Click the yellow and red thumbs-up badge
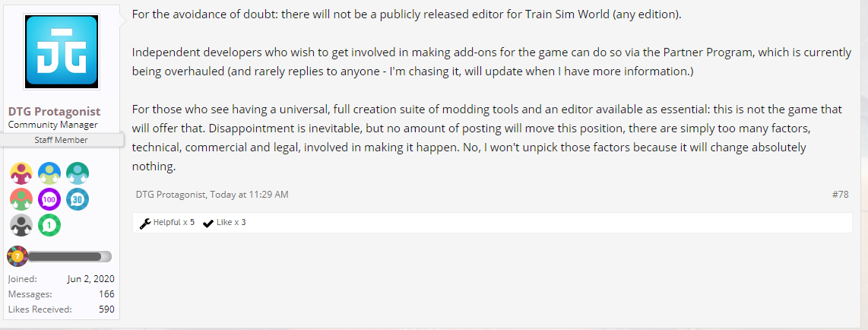The width and height of the screenshot is (868, 330). [21, 174]
